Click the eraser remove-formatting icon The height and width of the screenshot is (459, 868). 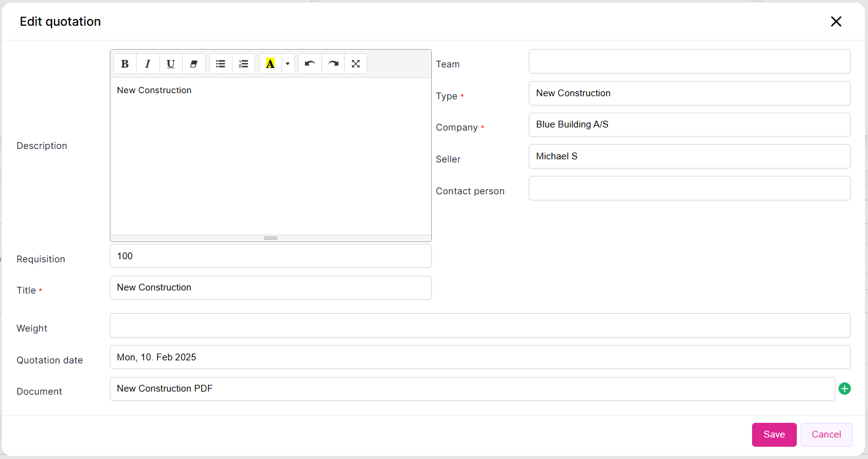(193, 64)
